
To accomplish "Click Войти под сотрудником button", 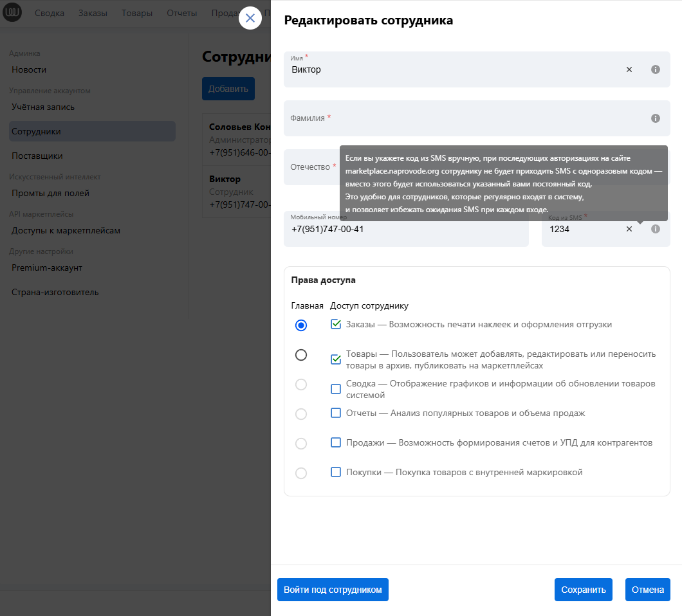I will point(333,590).
